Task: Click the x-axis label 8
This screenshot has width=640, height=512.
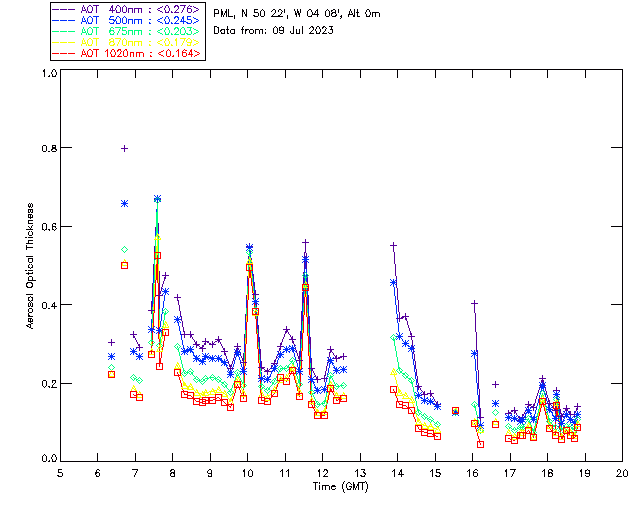Action: [173, 473]
